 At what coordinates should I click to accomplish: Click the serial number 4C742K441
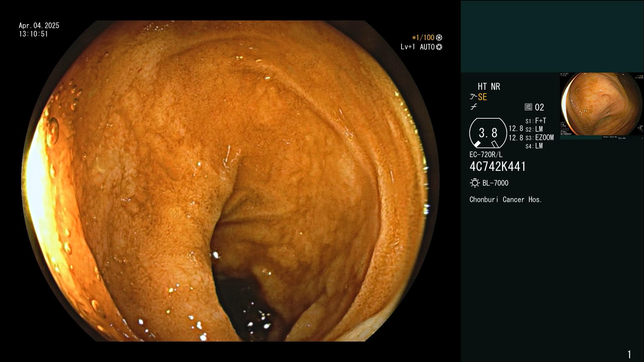(x=498, y=167)
